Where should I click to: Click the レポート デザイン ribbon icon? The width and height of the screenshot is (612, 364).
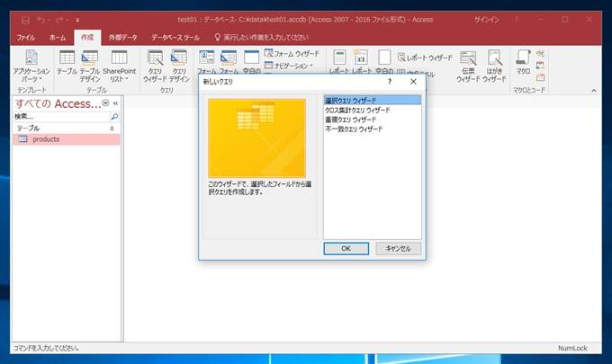361,61
